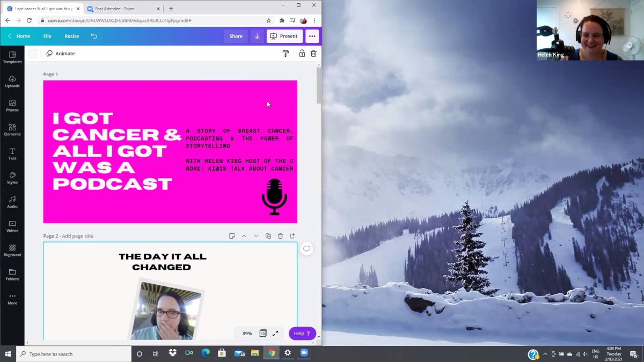Bookmark this page with the star icon

pos(268,20)
